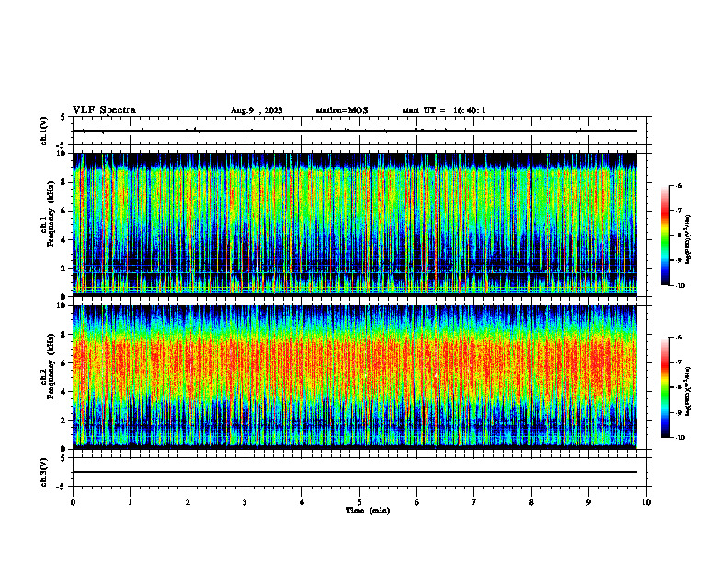Click the ch.3 voltage flat line trace
The width and height of the screenshot is (728, 563).
pyautogui.click(x=354, y=472)
